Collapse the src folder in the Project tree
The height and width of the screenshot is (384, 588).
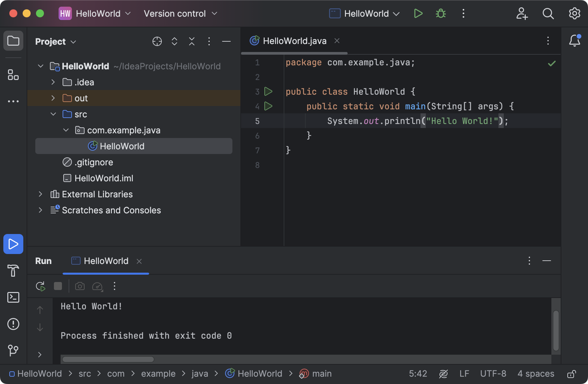coord(53,114)
